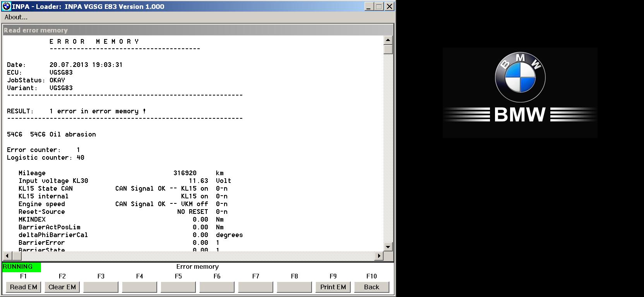The image size is (644, 297).
Task: Click the F1 key label
Action: pos(24,276)
